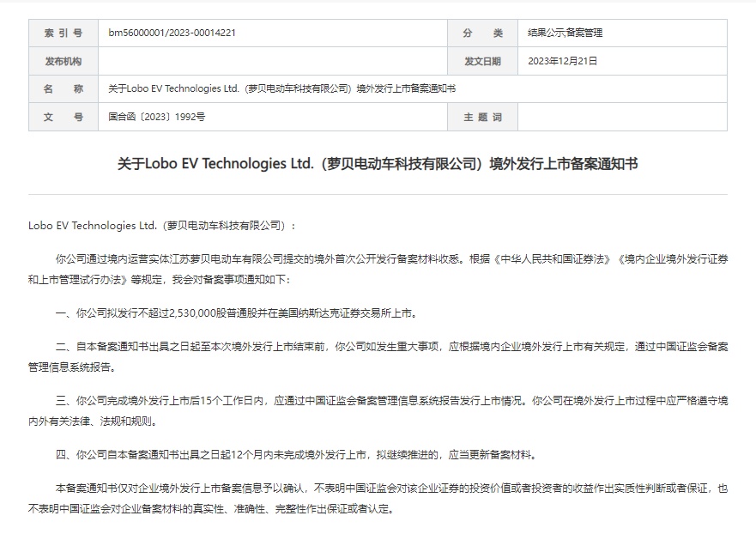The width and height of the screenshot is (756, 540).
Task: Click the 名称 header cell
Action: click(64, 88)
